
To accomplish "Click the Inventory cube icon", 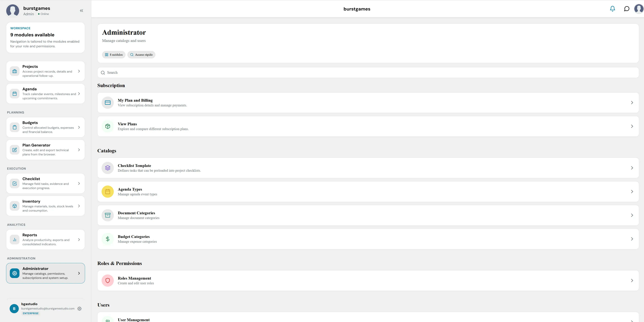I will pyautogui.click(x=15, y=206).
